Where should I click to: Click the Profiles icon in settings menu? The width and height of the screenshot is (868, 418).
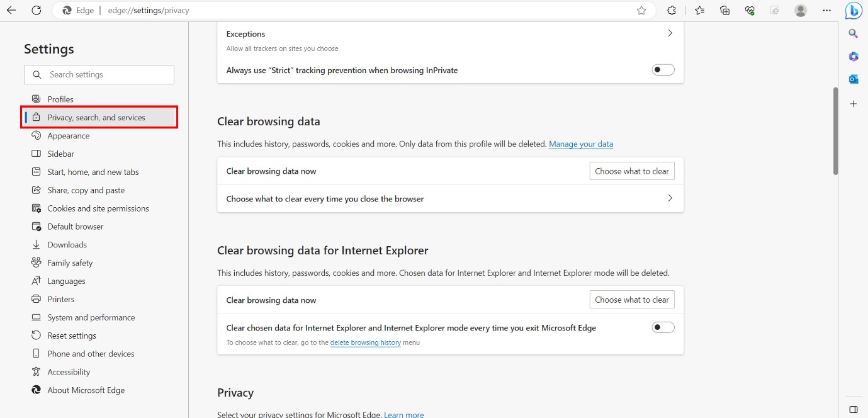(36, 99)
